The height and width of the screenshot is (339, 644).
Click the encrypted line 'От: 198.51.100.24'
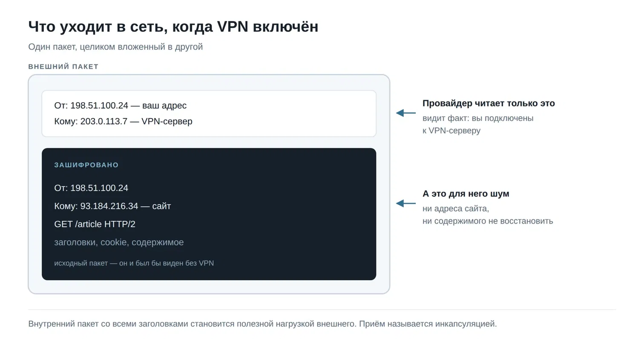[x=91, y=188]
